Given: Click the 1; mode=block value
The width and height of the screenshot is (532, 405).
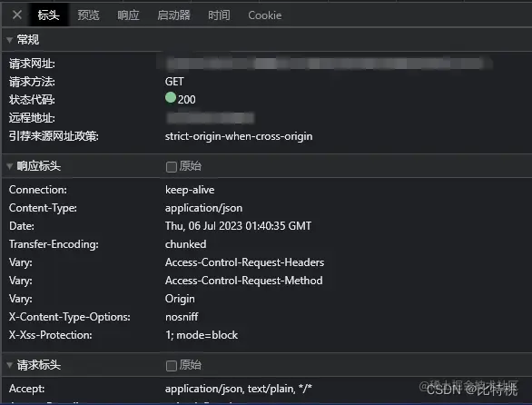Looking at the screenshot, I should click(x=202, y=335).
